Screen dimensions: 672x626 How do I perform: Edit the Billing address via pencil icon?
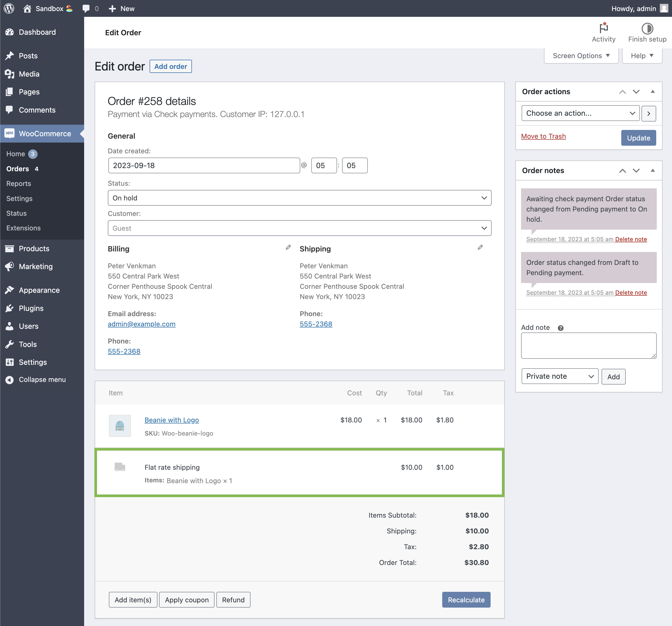(288, 247)
